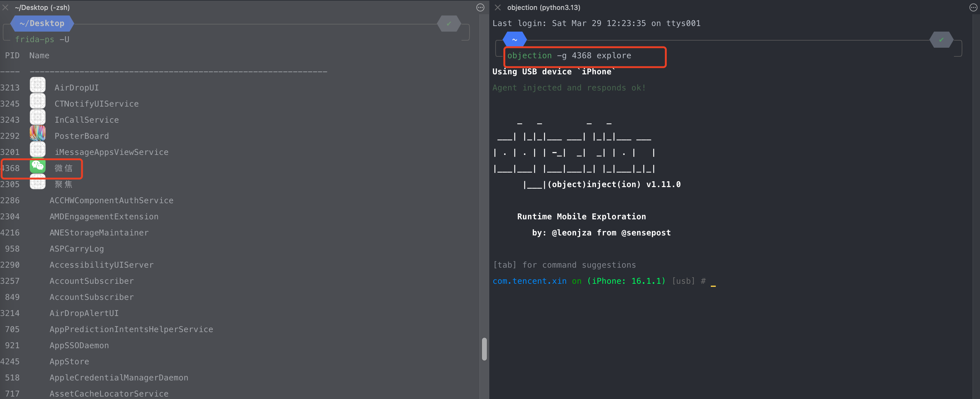The width and height of the screenshot is (980, 399).
Task: Click the iMessageAppsViewService app icon
Action: point(38,149)
